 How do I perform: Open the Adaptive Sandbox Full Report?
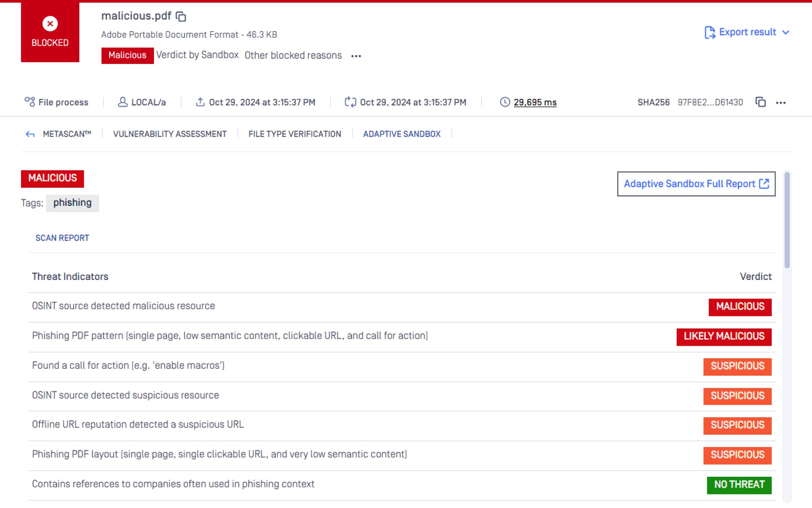coord(689,184)
